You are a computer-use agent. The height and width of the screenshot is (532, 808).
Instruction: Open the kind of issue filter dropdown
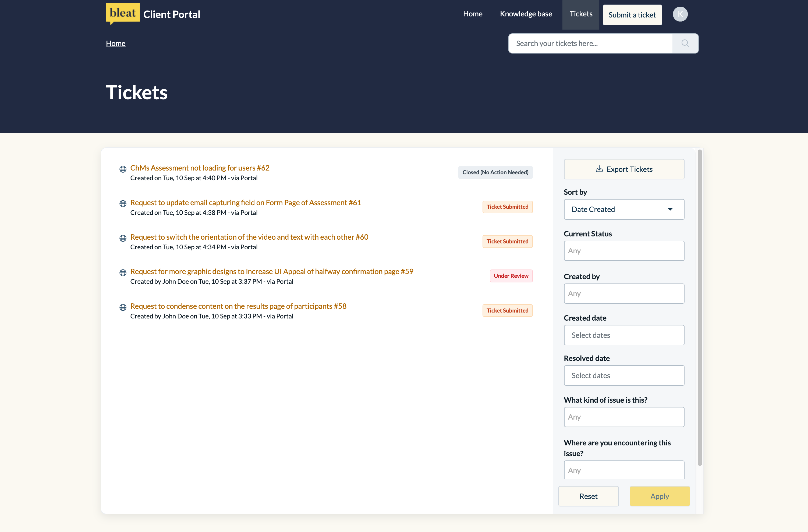pyautogui.click(x=624, y=417)
